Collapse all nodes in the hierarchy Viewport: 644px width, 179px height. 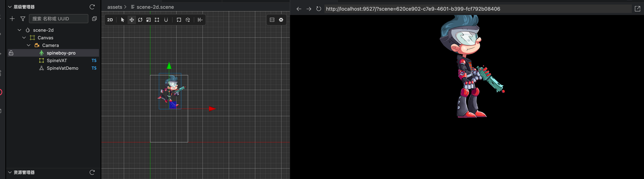tap(94, 19)
